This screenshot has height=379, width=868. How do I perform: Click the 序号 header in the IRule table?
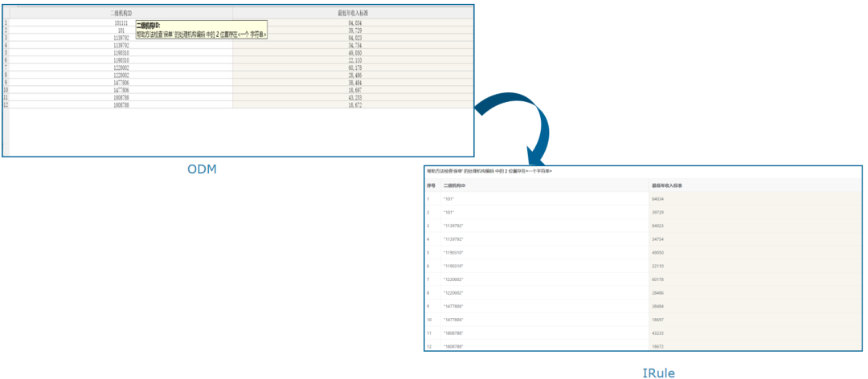pos(431,185)
